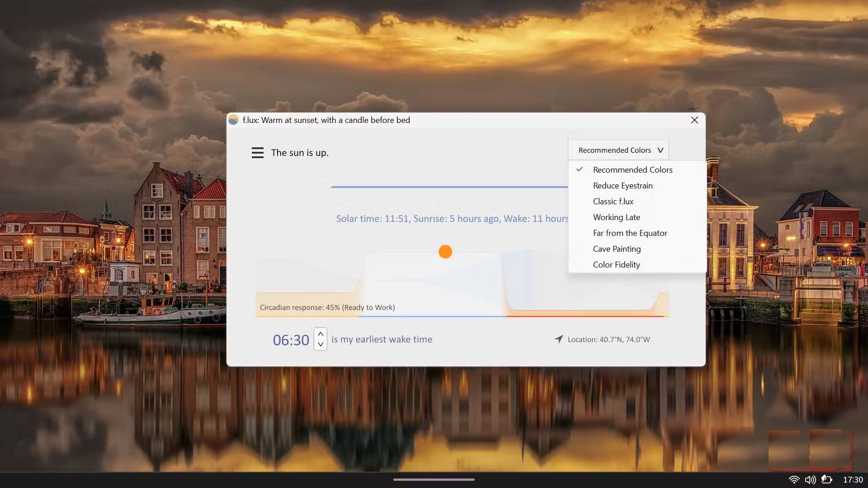Image resolution: width=868 pixels, height=488 pixels.
Task: Open the f.lux hamburger menu
Action: click(x=257, y=152)
